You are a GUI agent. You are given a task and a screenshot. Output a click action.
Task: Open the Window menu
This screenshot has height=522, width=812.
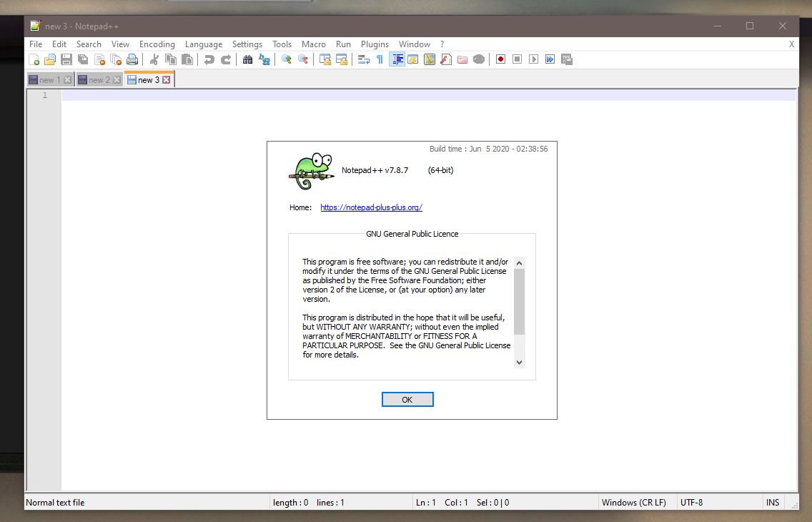415,44
